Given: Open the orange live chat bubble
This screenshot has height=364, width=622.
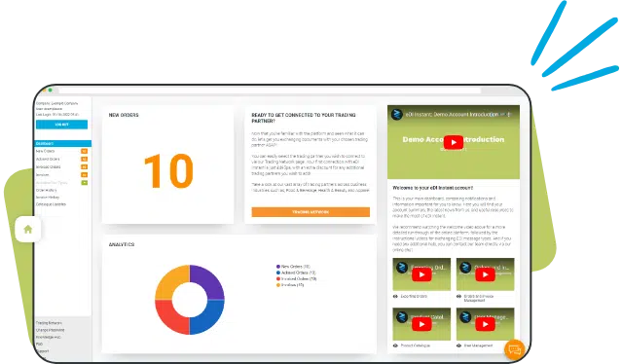Looking at the screenshot, I should (515, 349).
